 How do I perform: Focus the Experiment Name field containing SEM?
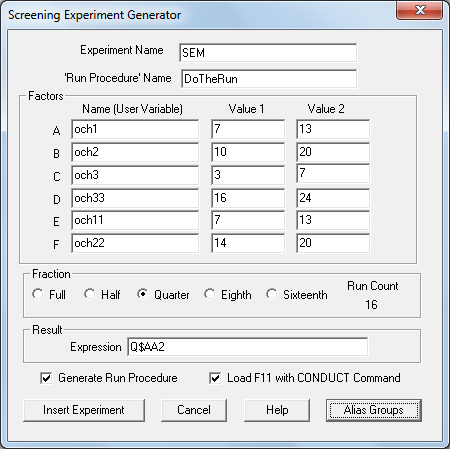click(268, 53)
